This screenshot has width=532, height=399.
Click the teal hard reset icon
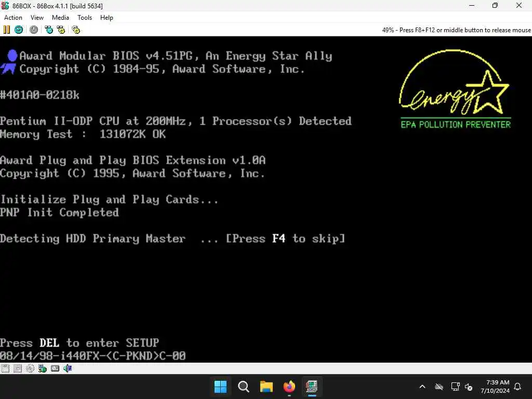[x=19, y=30]
